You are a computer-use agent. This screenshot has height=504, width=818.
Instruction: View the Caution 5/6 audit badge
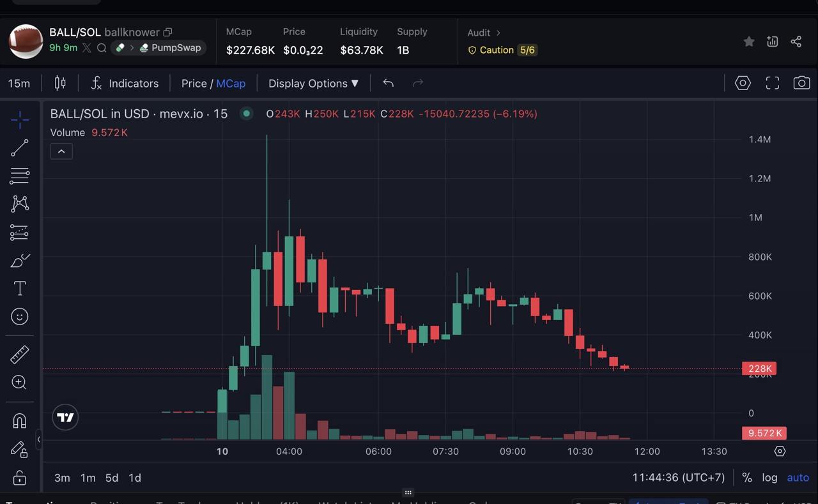click(503, 50)
